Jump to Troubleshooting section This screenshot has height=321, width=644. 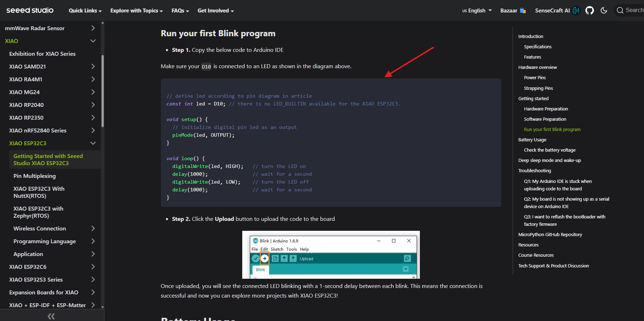(x=535, y=170)
